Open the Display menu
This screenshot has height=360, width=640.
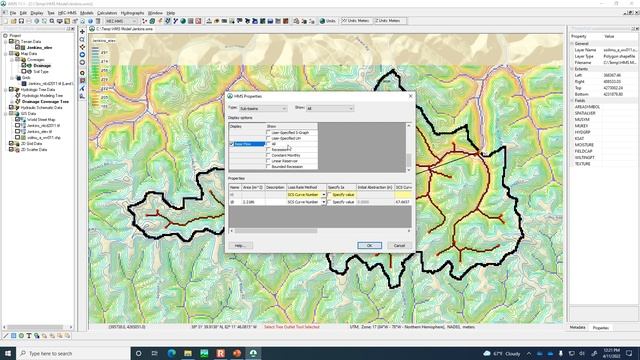coord(37,13)
